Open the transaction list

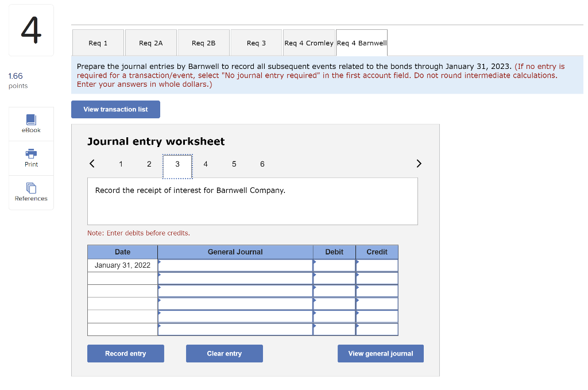tap(115, 109)
